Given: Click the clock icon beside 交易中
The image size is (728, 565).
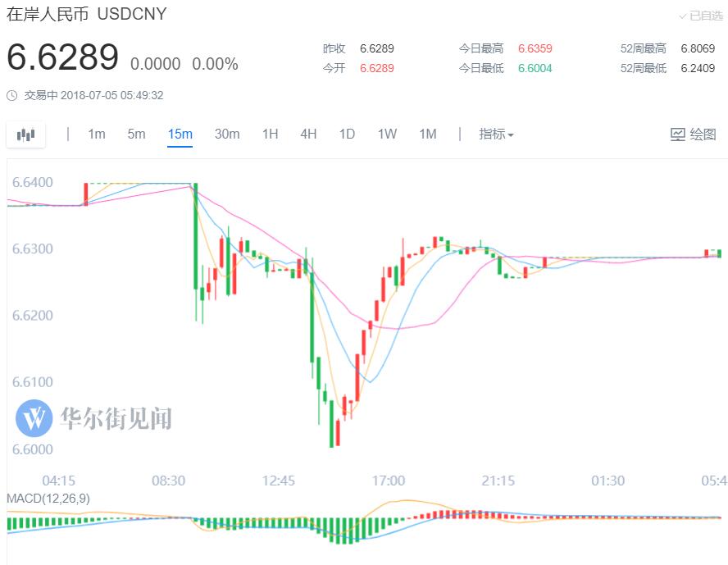Looking at the screenshot, I should (x=12, y=96).
